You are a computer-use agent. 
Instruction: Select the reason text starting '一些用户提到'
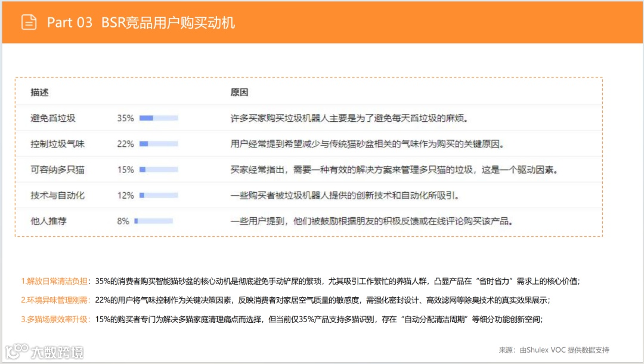(x=371, y=221)
